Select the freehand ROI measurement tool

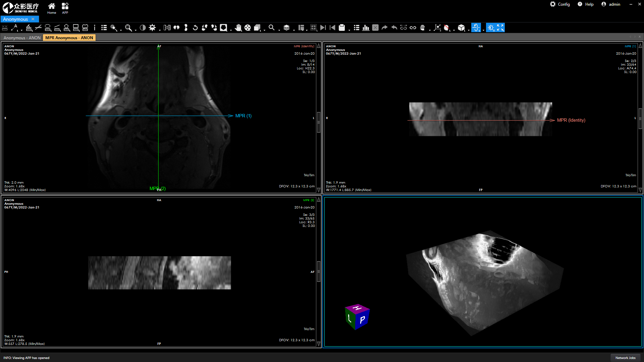[x=85, y=27]
